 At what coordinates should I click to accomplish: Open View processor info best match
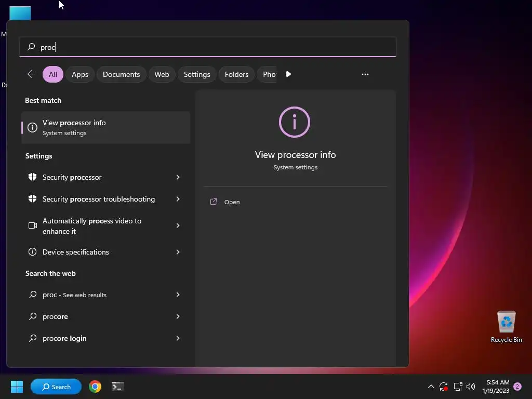pos(106,128)
